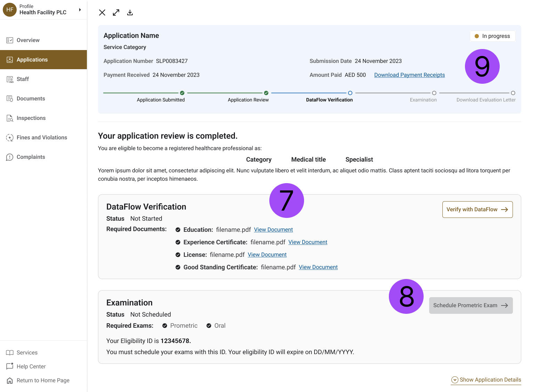Open the In progress status badge
This screenshot has width=556, height=392.
click(492, 36)
